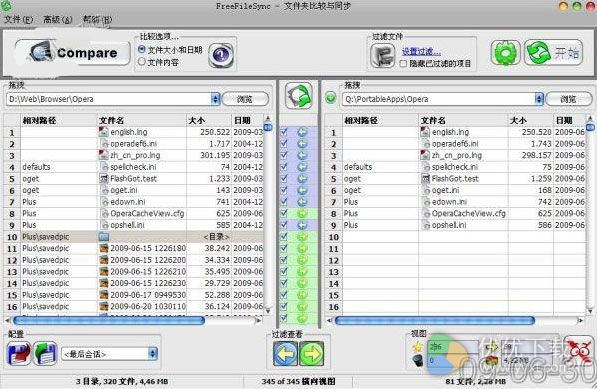The height and width of the screenshot is (389, 597).
Task: Open left folder path dropdown
Action: [215, 99]
